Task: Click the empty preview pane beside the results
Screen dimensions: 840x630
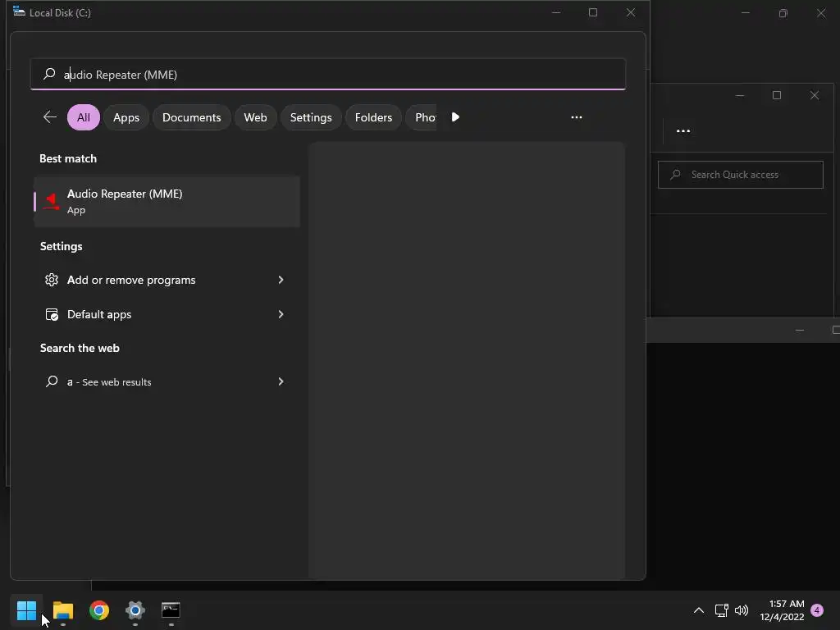Action: tap(467, 360)
